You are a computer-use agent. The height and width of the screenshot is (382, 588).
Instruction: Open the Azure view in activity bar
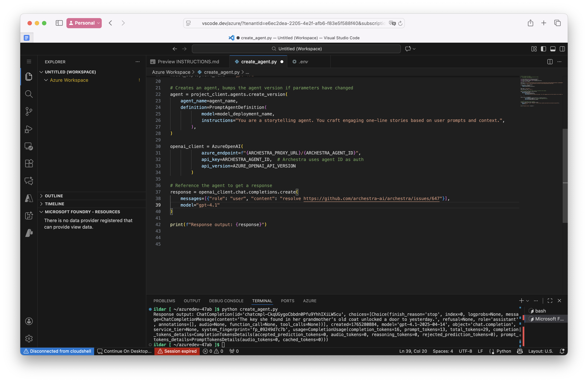[29, 198]
